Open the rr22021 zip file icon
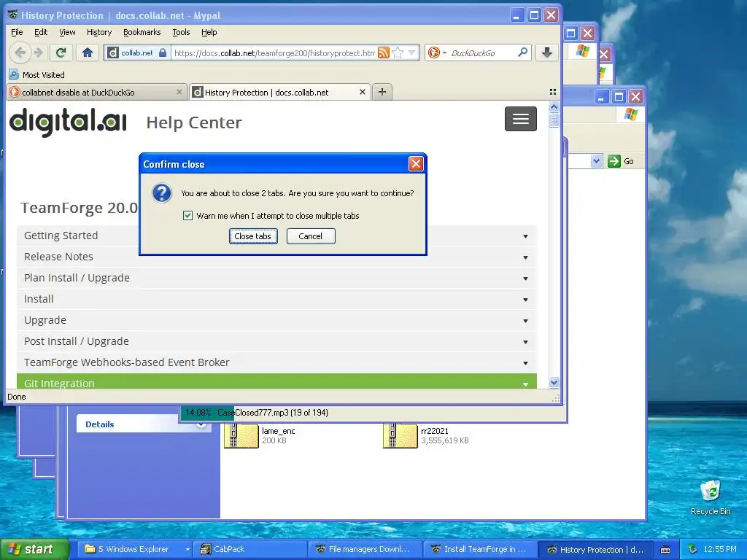Image resolution: width=747 pixels, height=560 pixels. tap(400, 436)
